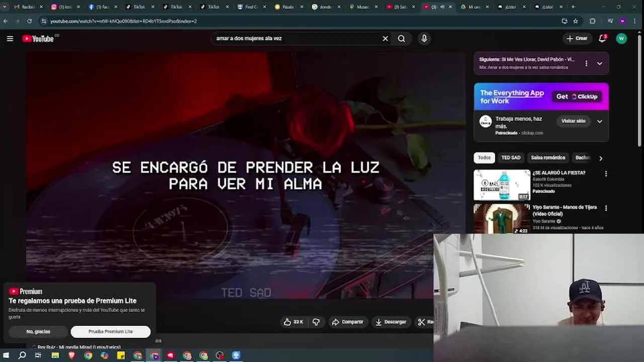Switch to the Museo maps tab
This screenshot has height=362, width=644.
tap(364, 7)
